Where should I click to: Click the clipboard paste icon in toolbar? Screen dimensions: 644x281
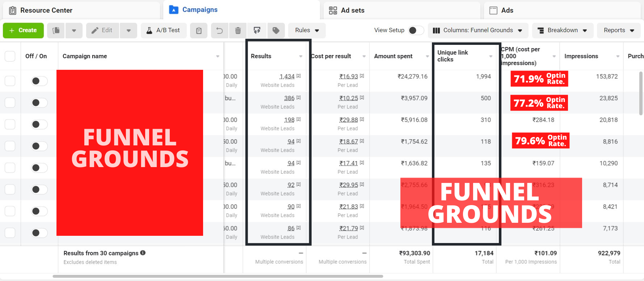[x=199, y=31]
